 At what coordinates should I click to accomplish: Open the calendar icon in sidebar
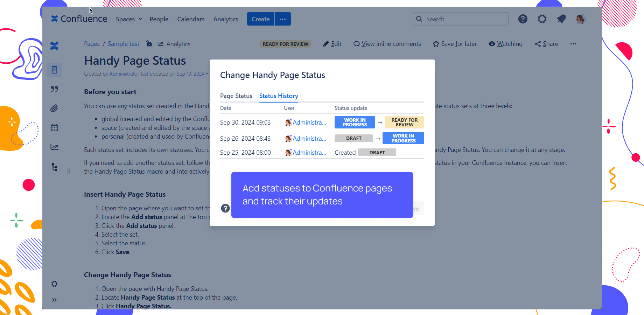(x=54, y=128)
